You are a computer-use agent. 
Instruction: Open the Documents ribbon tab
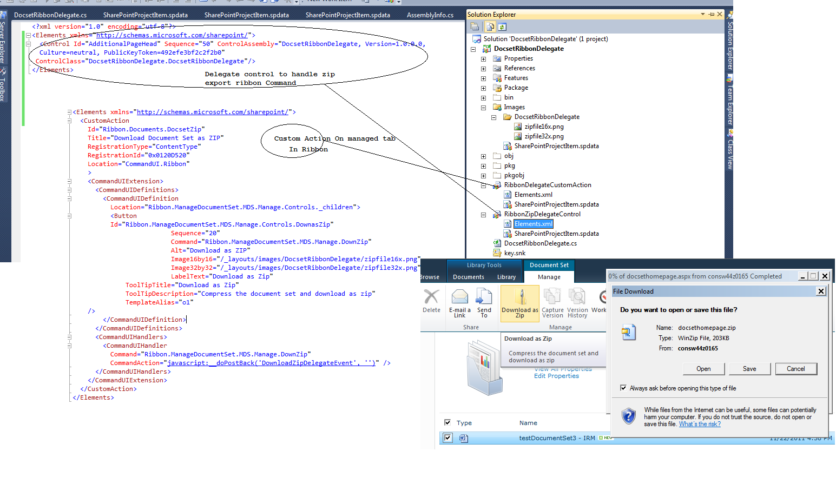point(469,277)
